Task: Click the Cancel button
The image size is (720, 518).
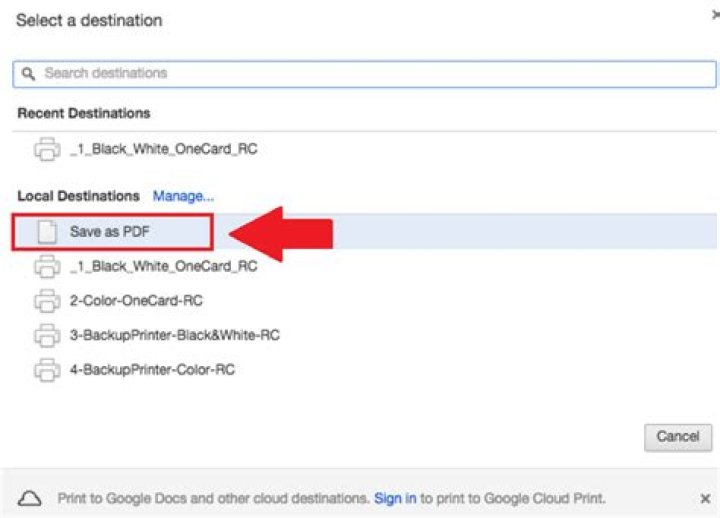Action: coord(678,437)
